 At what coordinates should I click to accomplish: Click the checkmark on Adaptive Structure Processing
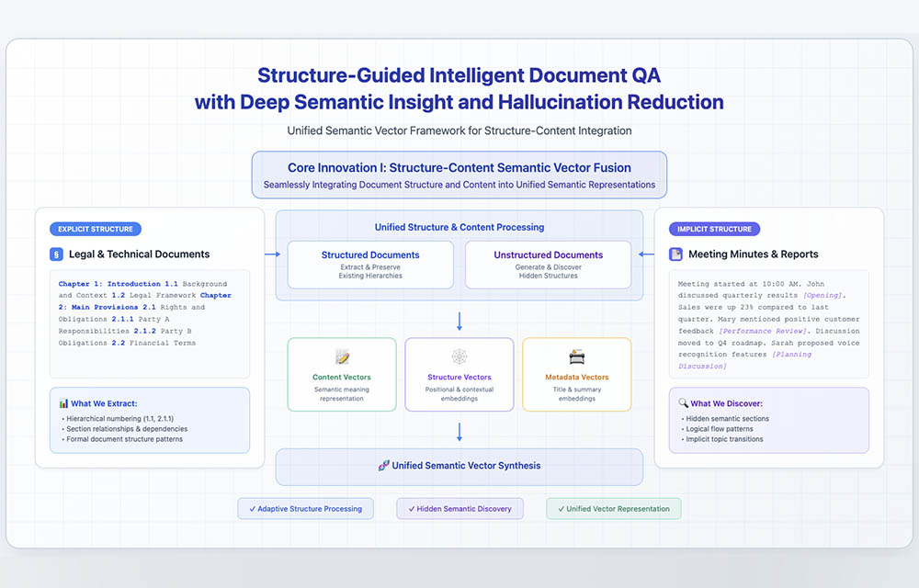[252, 509]
